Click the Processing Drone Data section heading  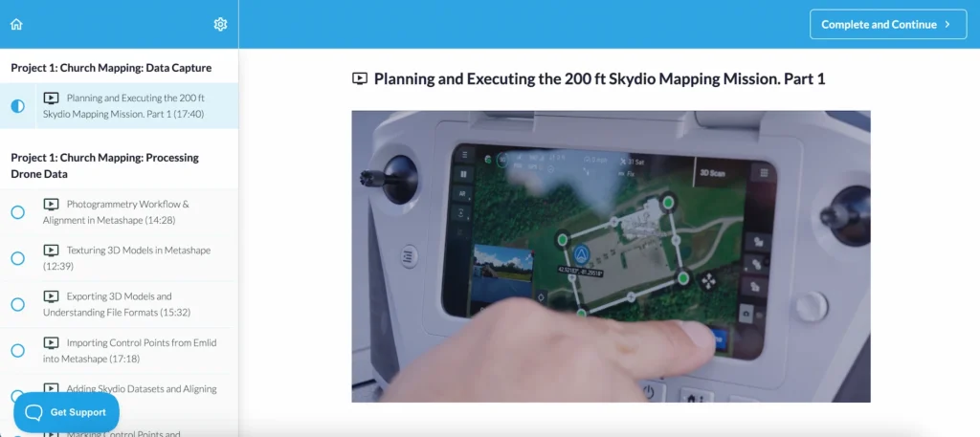point(104,165)
